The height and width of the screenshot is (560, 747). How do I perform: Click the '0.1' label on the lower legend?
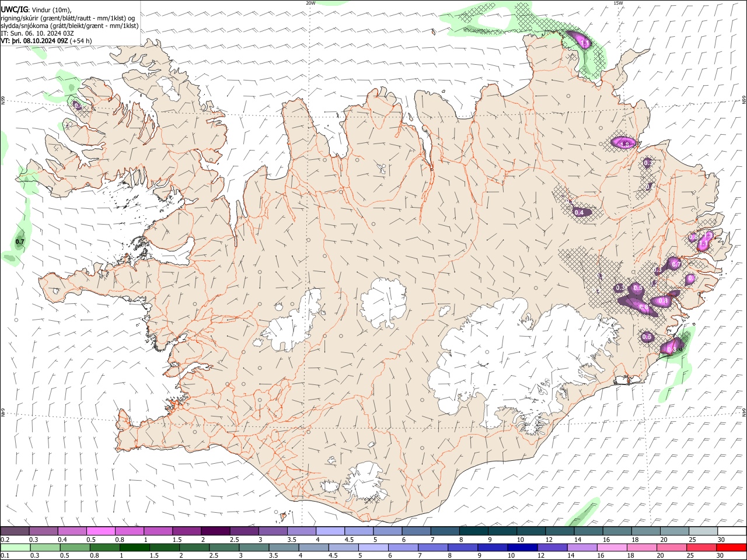5,556
